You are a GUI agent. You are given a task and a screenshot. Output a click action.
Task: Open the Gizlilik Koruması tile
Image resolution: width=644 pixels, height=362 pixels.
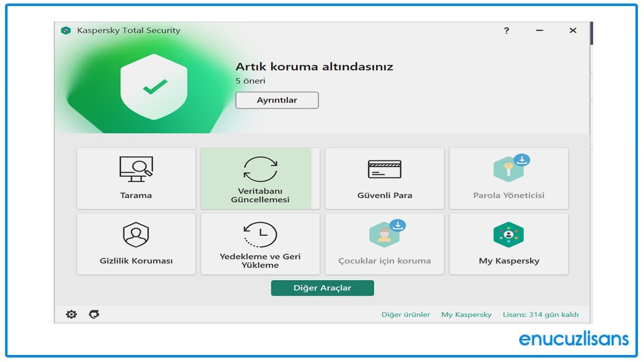(x=136, y=244)
